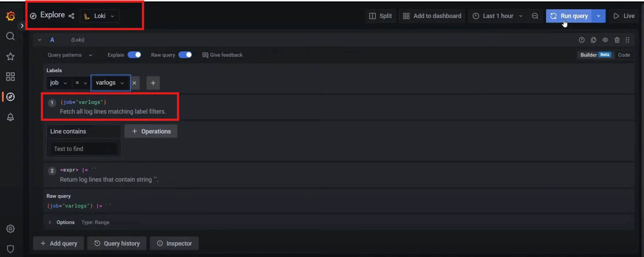Open the Inspector

[174, 244]
